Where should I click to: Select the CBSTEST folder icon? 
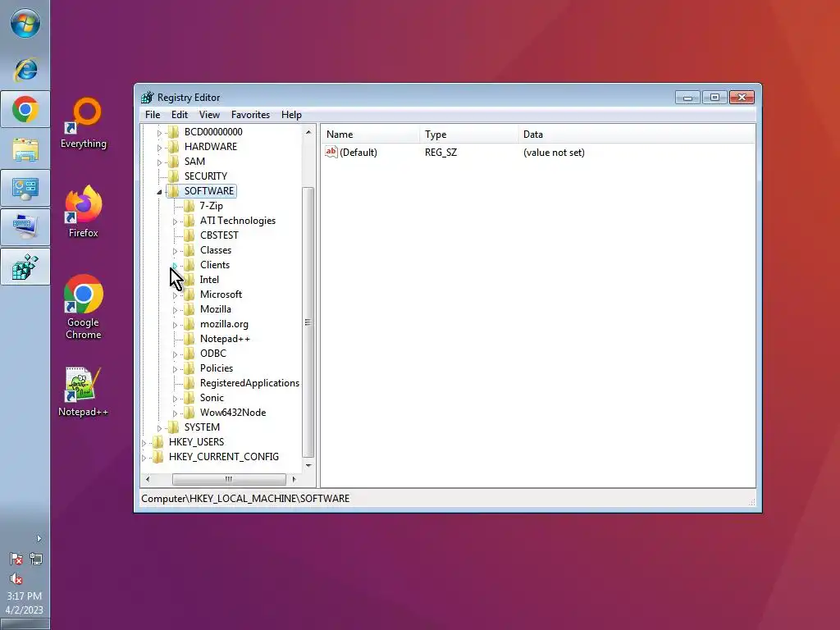pyautogui.click(x=189, y=235)
